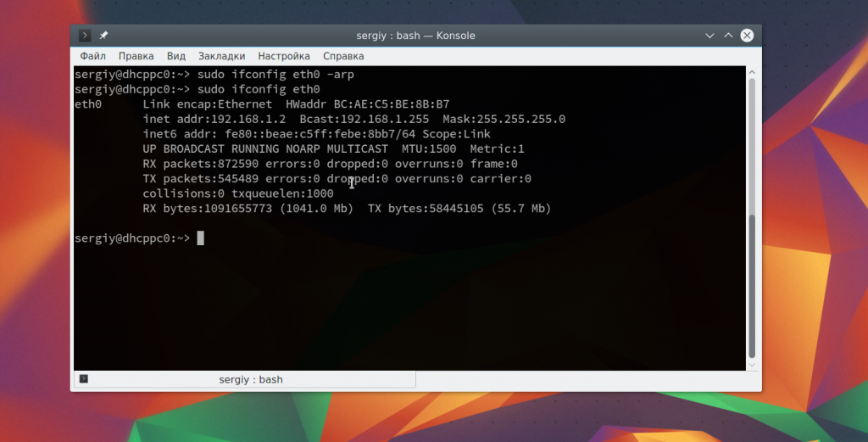The width and height of the screenshot is (868, 442).
Task: Click 'HWaddr BC:AE:C5:BE:8B:B7' text
Action: pos(368,104)
